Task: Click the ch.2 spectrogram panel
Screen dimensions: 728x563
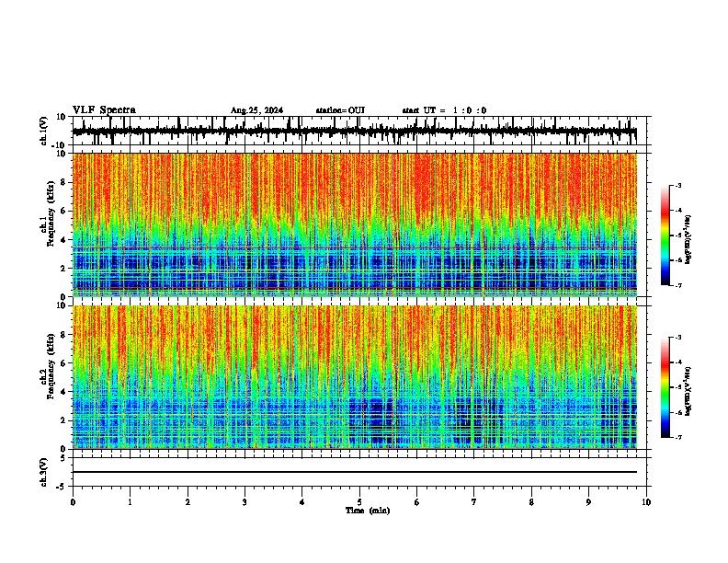Action: point(355,377)
